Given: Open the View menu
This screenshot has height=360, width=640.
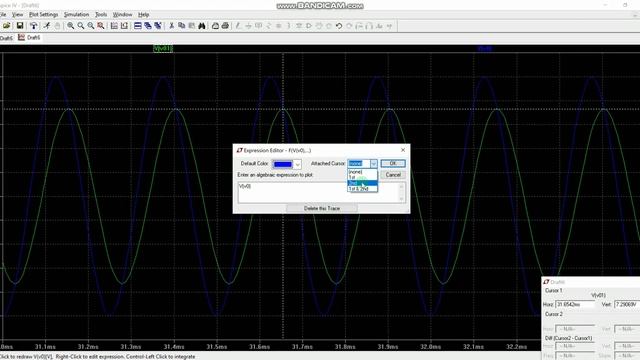Looking at the screenshot, I should (x=18, y=15).
